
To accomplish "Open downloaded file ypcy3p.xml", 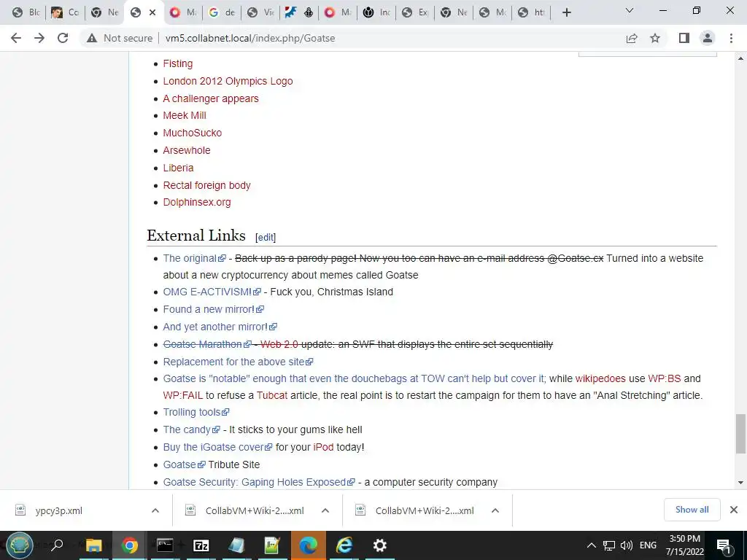I will coord(58,510).
